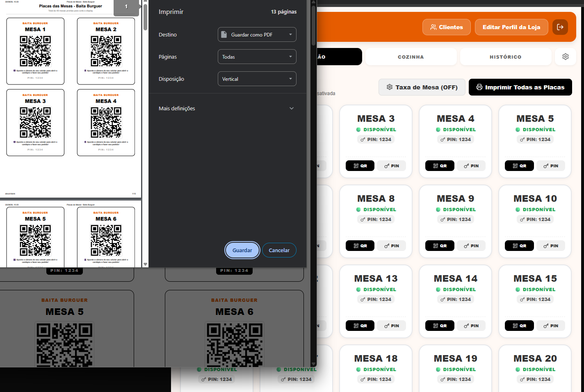584x392 pixels.
Task: Click the PIN: 1234 badge on Mesa 10
Action: [x=535, y=219]
